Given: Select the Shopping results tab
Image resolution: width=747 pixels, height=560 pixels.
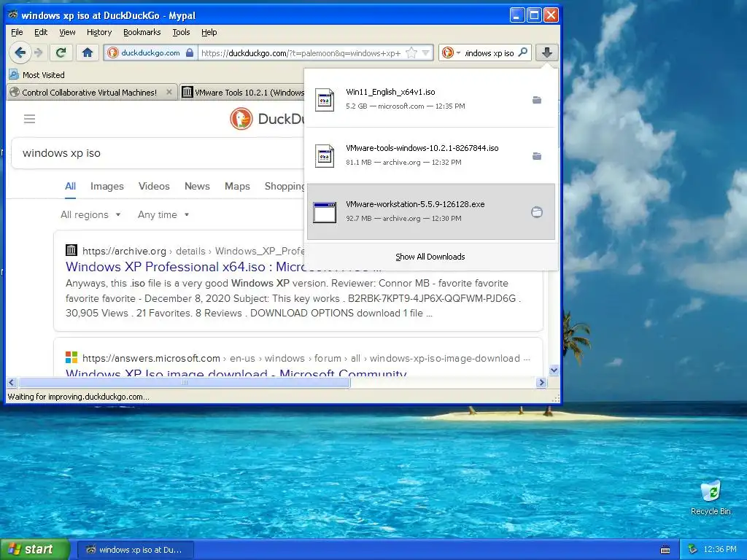Looking at the screenshot, I should coord(285,186).
